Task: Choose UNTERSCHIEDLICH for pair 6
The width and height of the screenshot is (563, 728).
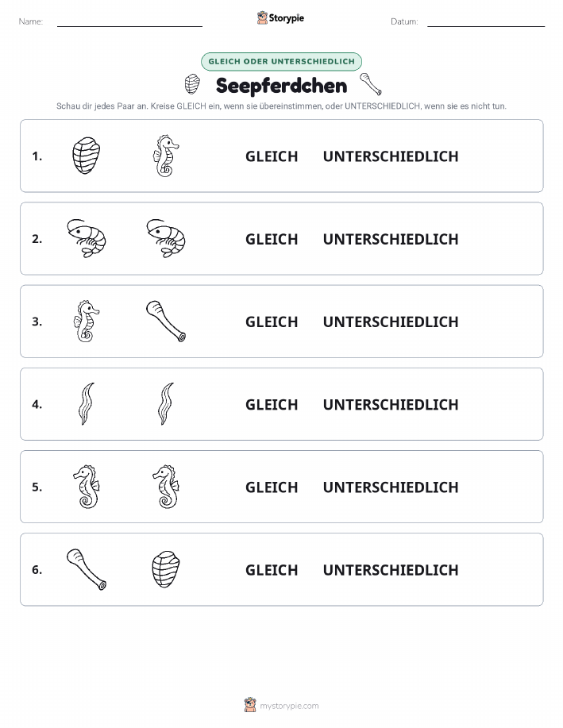Action: coord(391,570)
